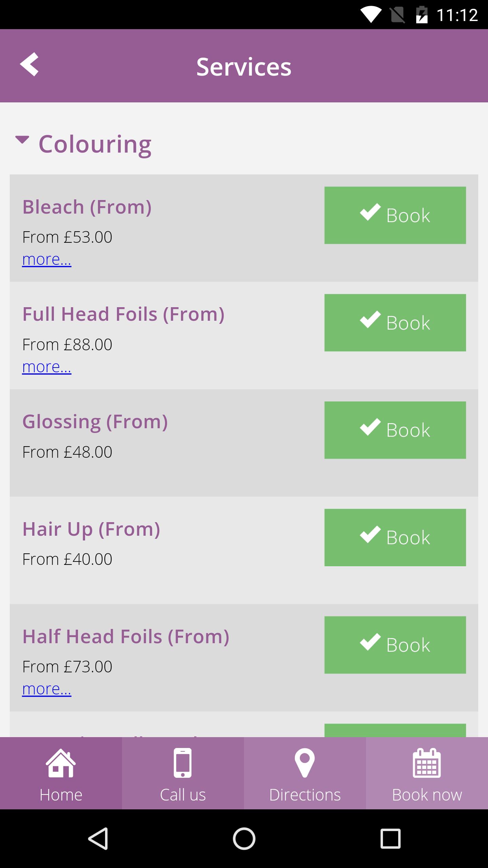Open more details for Full Head Foils
Screen dimensions: 488x868
click(x=47, y=367)
